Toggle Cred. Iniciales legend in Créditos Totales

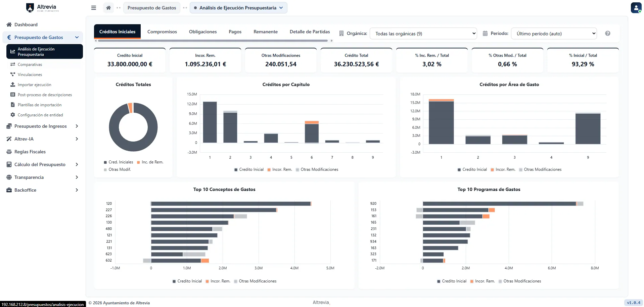pos(119,162)
